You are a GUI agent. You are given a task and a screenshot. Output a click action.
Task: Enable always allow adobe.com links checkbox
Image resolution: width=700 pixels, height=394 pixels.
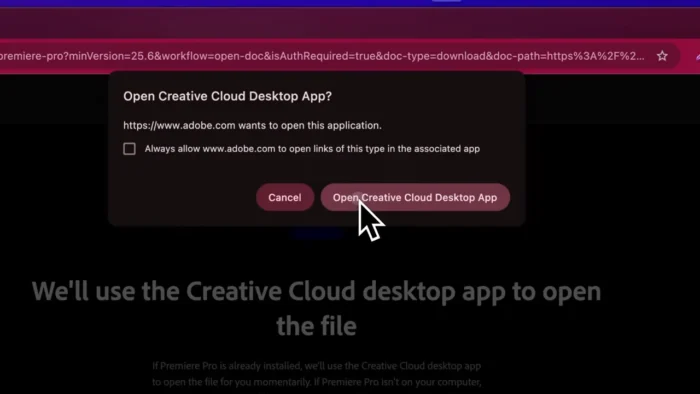pyautogui.click(x=129, y=149)
